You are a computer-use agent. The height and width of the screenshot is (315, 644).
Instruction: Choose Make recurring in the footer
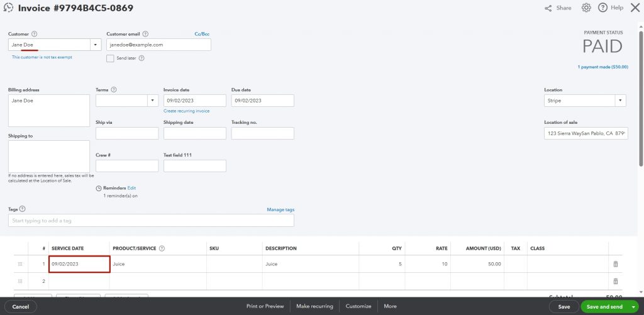pyautogui.click(x=314, y=306)
